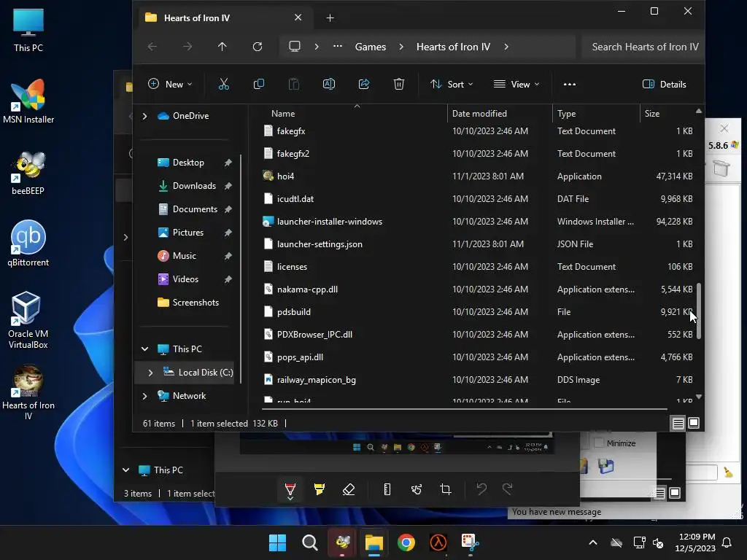Click the Cut scissors icon in toolbar
Screen dimensions: 747x560
coord(223,85)
